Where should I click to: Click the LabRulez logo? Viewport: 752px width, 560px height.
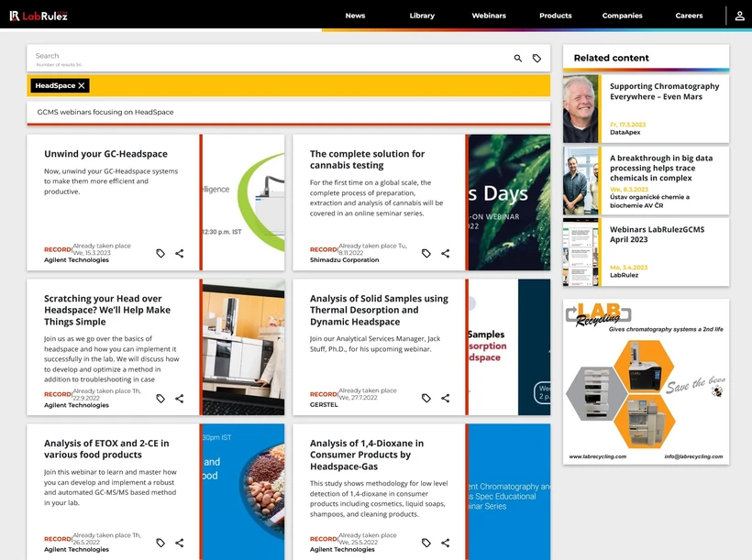pos(39,16)
